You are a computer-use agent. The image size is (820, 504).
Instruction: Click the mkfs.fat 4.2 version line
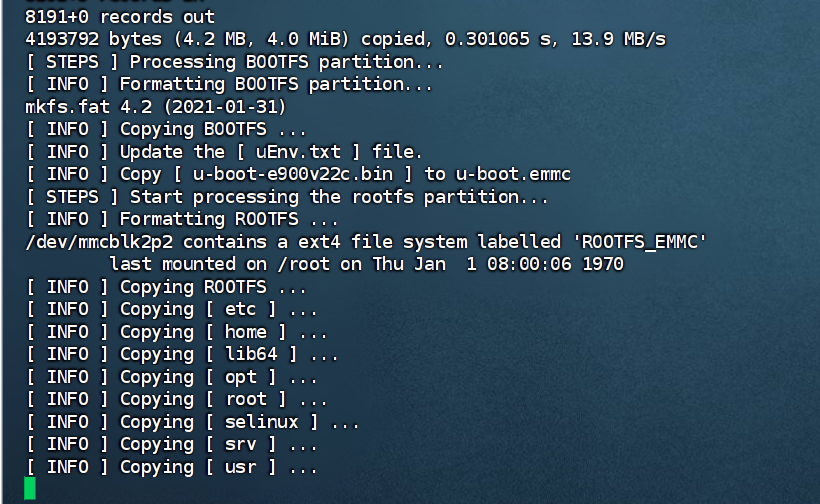point(156,107)
